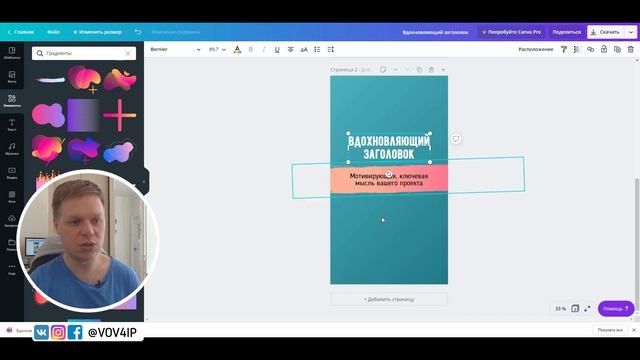Image resolution: width=640 pixels, height=360 pixels.
Task: Click the comment bubble beside canvas
Action: [456, 139]
